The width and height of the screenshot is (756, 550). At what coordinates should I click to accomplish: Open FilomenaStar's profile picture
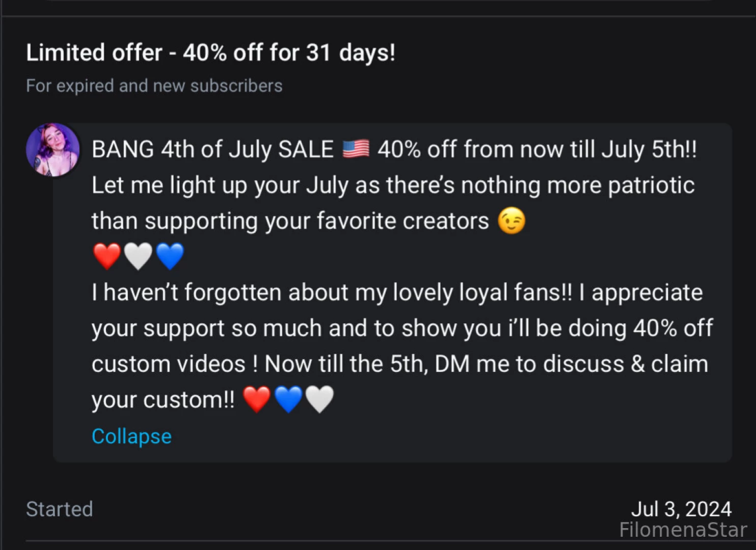[x=53, y=149]
